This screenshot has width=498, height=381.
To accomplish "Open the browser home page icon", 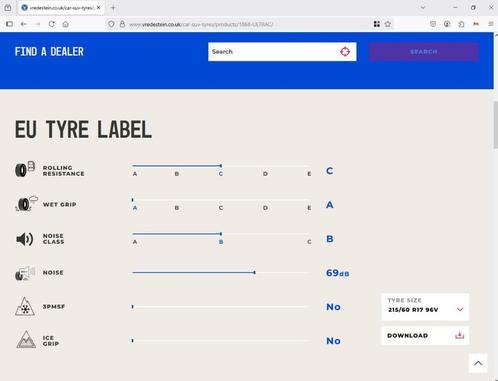I will pos(66,24).
